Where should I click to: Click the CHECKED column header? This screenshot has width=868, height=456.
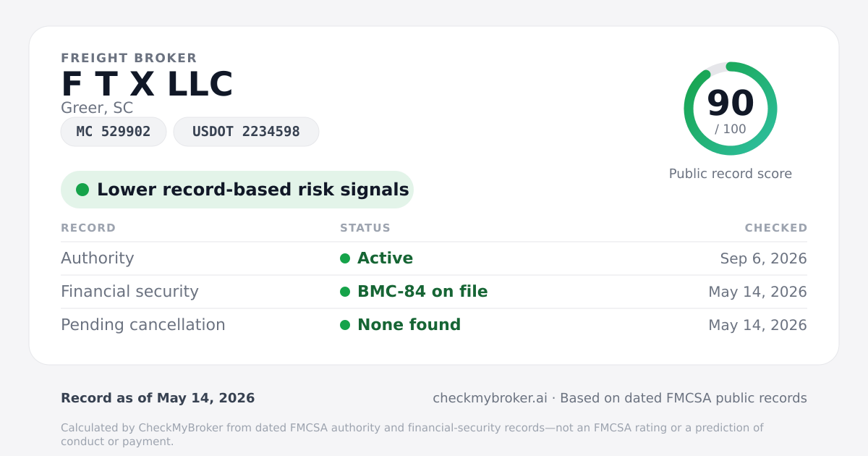click(776, 228)
